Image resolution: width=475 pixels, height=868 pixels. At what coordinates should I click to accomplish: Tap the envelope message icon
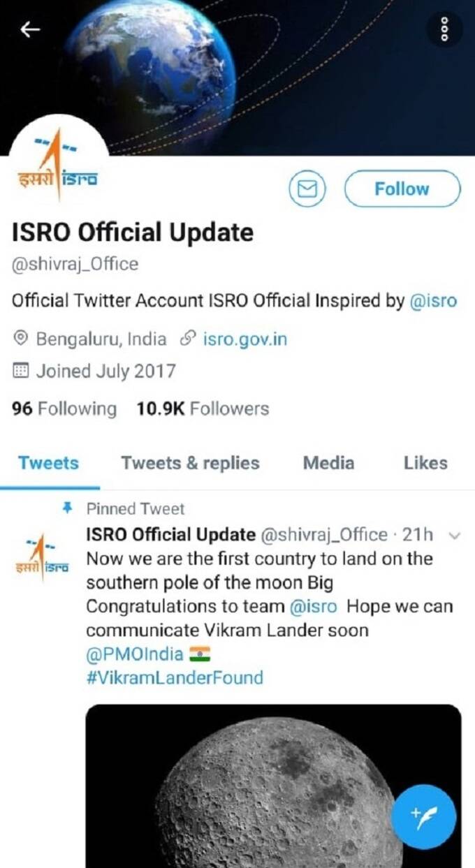coord(307,189)
